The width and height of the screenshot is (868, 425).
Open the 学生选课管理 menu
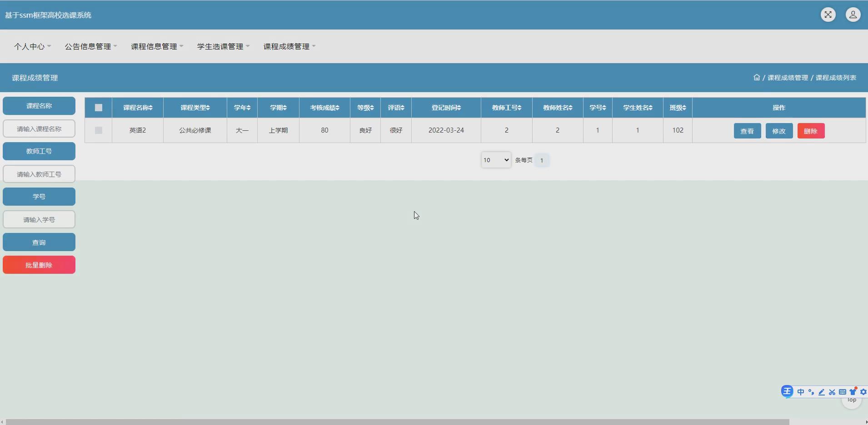pos(224,46)
